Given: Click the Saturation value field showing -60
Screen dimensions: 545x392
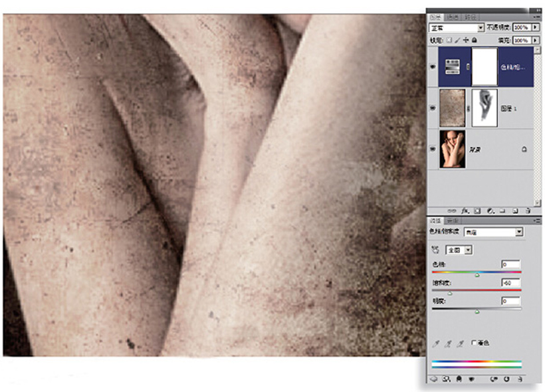Looking at the screenshot, I should pyautogui.click(x=510, y=282).
